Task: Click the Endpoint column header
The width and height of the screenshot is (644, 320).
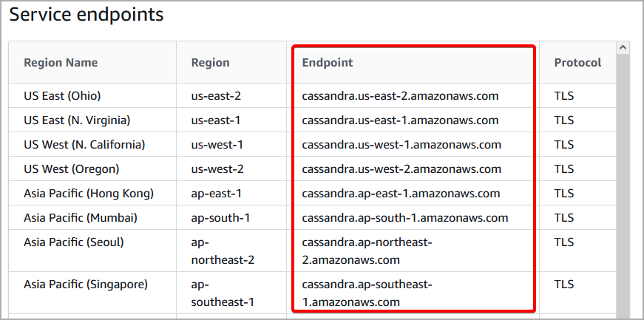Action: (328, 63)
